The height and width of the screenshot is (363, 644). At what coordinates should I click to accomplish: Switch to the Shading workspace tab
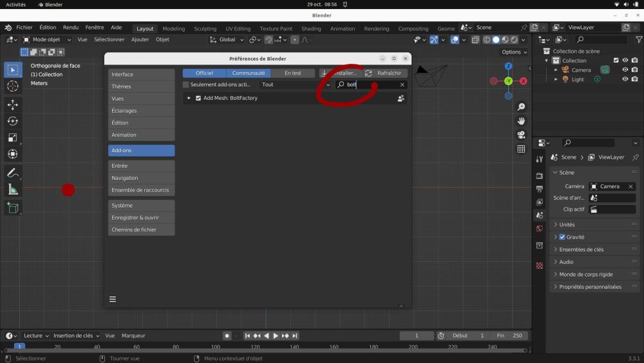click(x=311, y=29)
